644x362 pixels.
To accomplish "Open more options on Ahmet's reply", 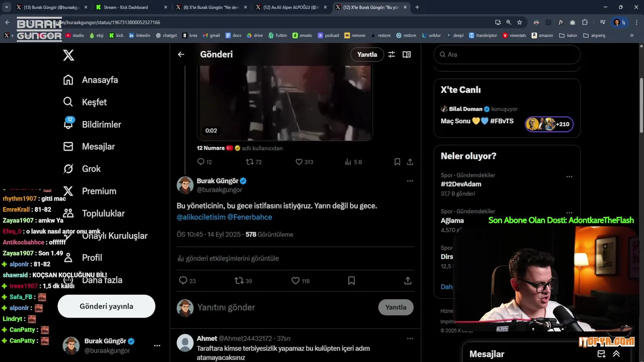I will click(410, 338).
